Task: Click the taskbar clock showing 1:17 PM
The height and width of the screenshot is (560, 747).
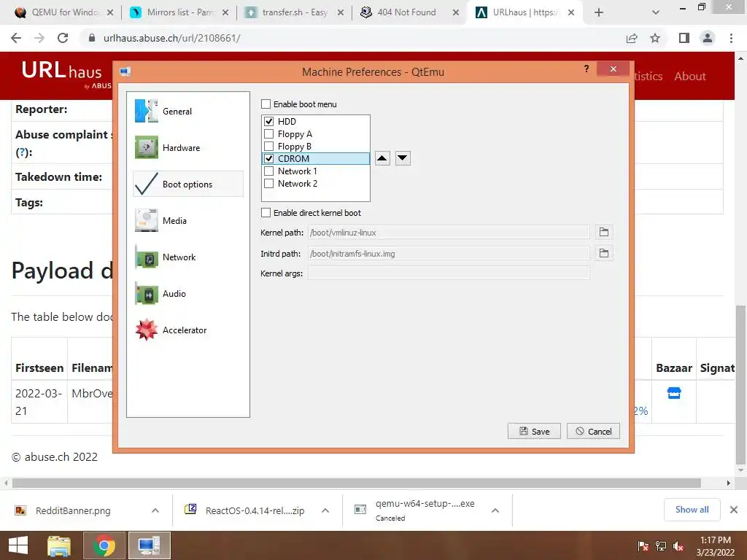Action: click(x=716, y=545)
